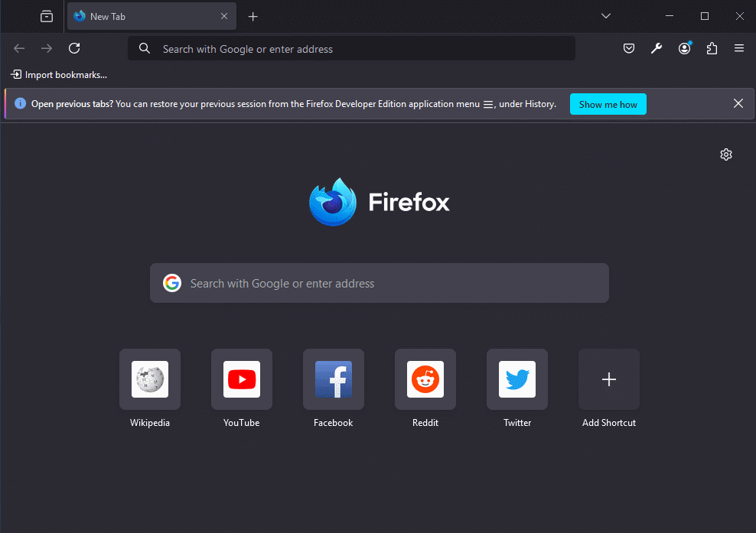
Task: Open the Reddit shortcut tile
Action: (425, 379)
